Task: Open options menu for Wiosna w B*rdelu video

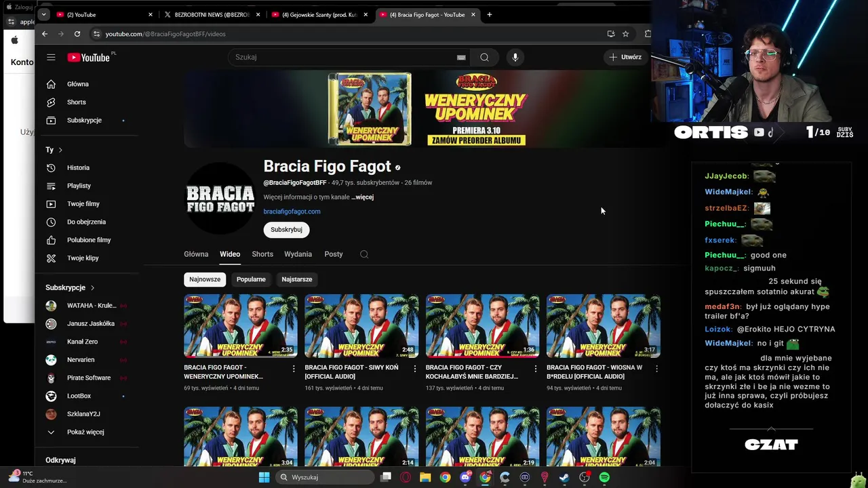Action: [x=656, y=369]
